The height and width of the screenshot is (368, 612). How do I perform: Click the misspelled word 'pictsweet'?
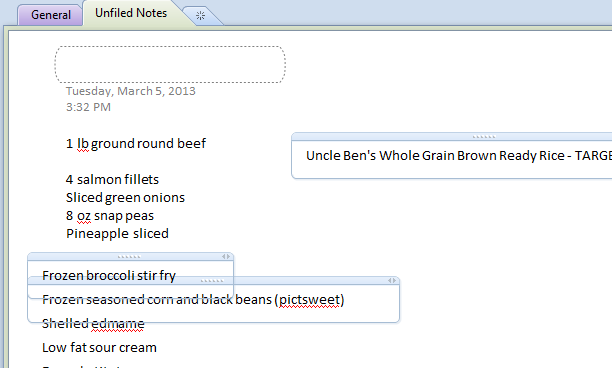[x=310, y=300]
